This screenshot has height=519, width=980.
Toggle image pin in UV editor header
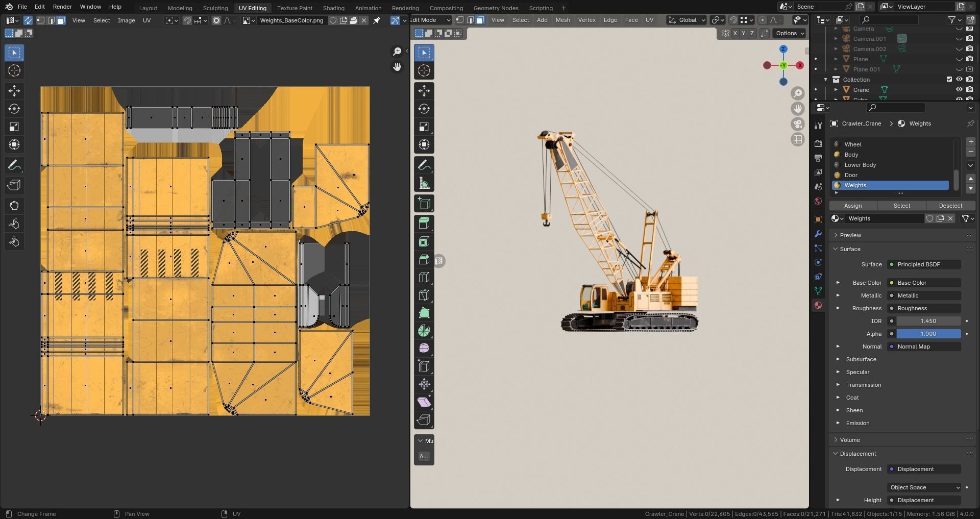[x=377, y=20]
